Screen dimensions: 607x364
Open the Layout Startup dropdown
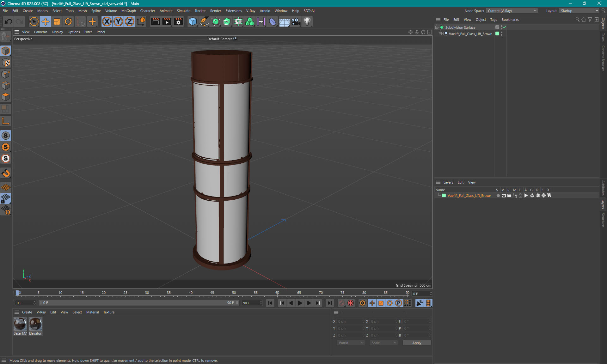click(579, 11)
